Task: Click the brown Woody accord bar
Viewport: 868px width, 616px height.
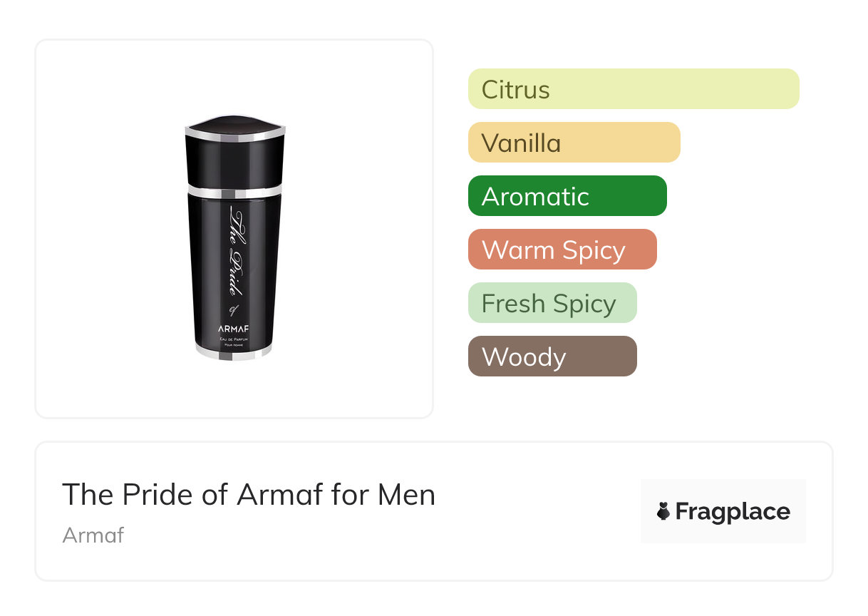Action: point(552,356)
